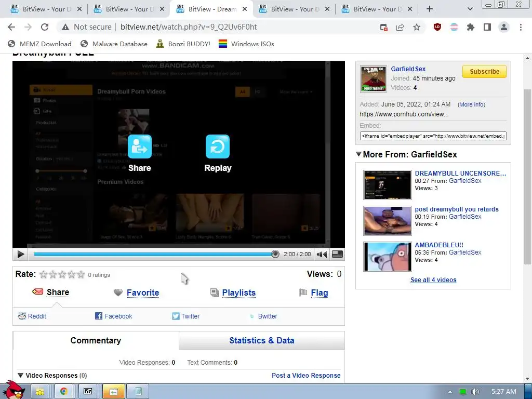Open the tab search chevron
532x399 pixels.
click(470, 9)
